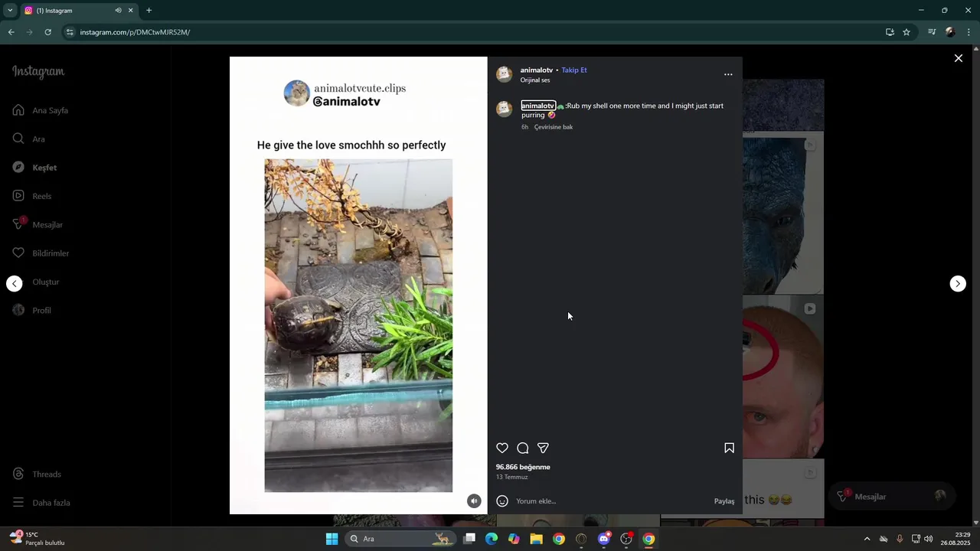Open Mesajlar in the sidebar
The image size is (980, 551).
click(x=38, y=225)
